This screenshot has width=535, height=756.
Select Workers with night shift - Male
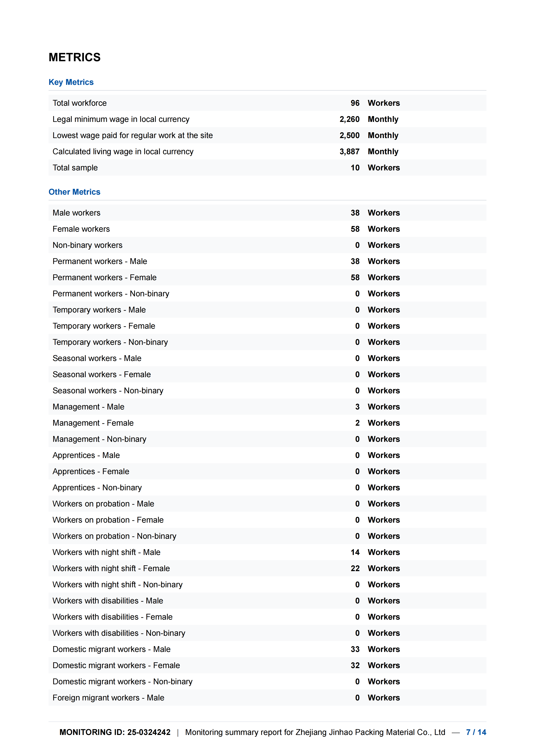(x=106, y=552)
